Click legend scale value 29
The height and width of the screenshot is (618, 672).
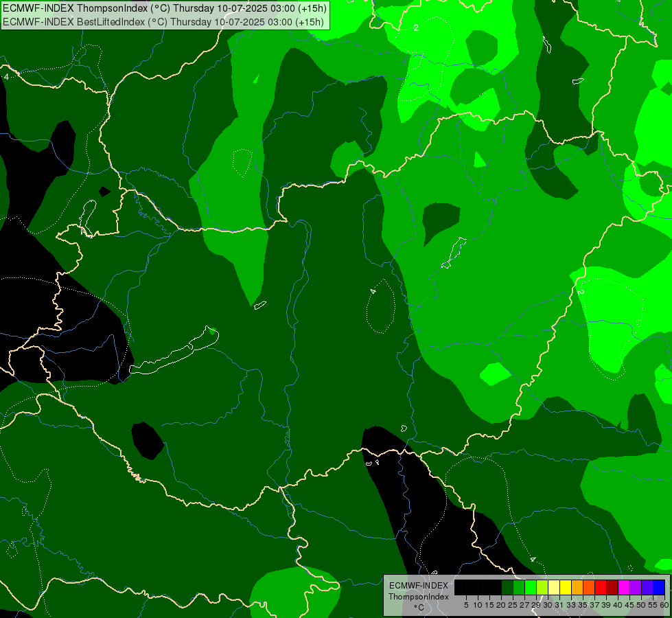537,605
